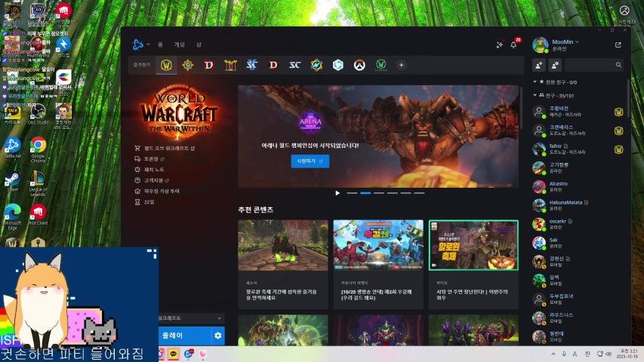Viewport: 644px width, 362px height.
Task: Open the 할로윈 축제 pumpkin video thumbnail
Action: click(473, 245)
